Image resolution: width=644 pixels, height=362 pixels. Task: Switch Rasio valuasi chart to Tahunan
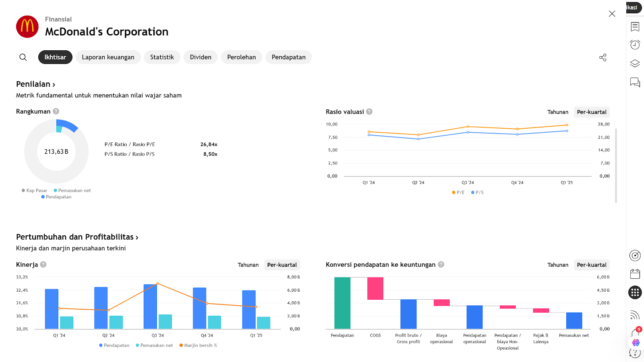(557, 112)
